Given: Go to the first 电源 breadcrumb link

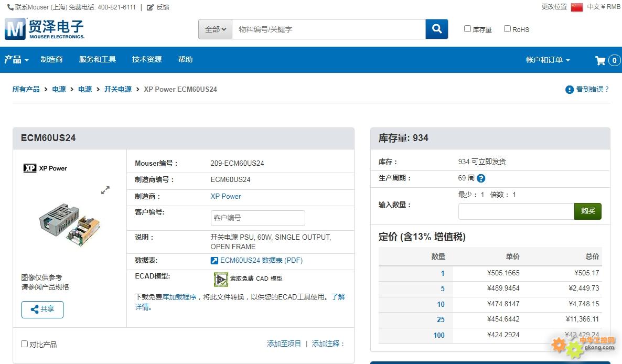Looking at the screenshot, I should tap(59, 89).
